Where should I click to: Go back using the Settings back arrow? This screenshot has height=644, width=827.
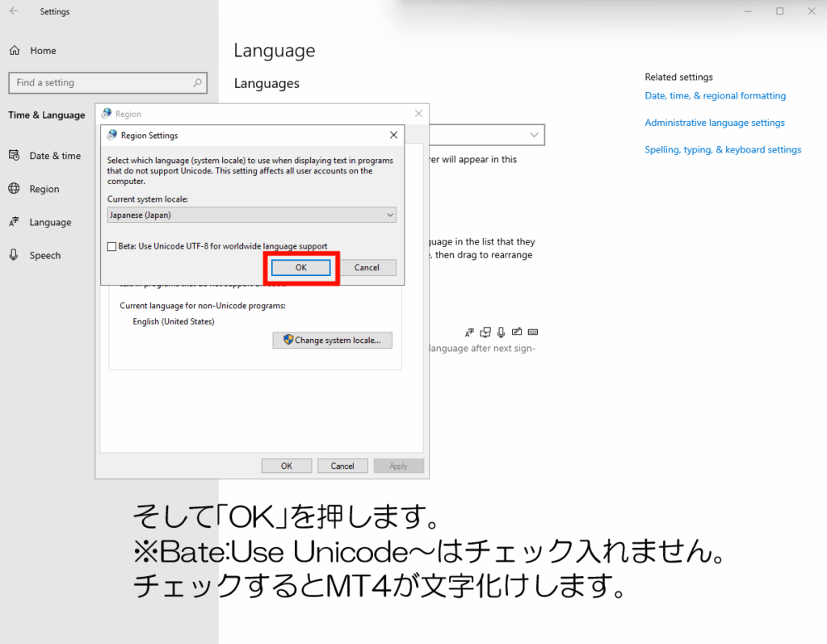point(14,11)
